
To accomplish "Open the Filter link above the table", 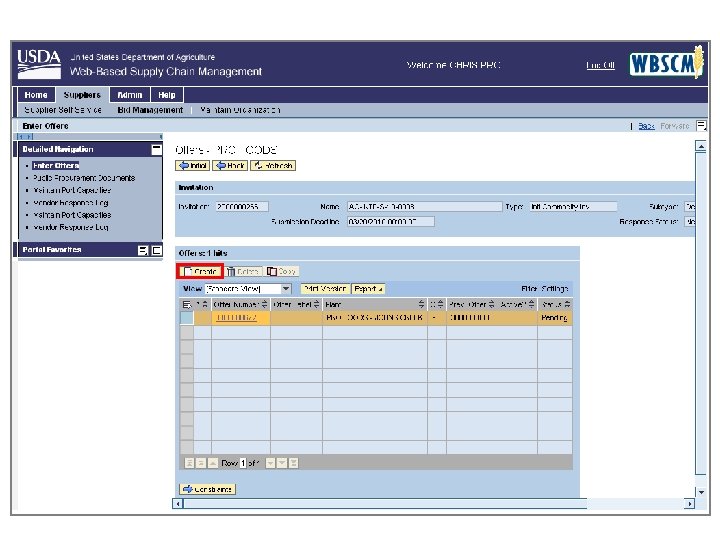I will [x=529, y=289].
